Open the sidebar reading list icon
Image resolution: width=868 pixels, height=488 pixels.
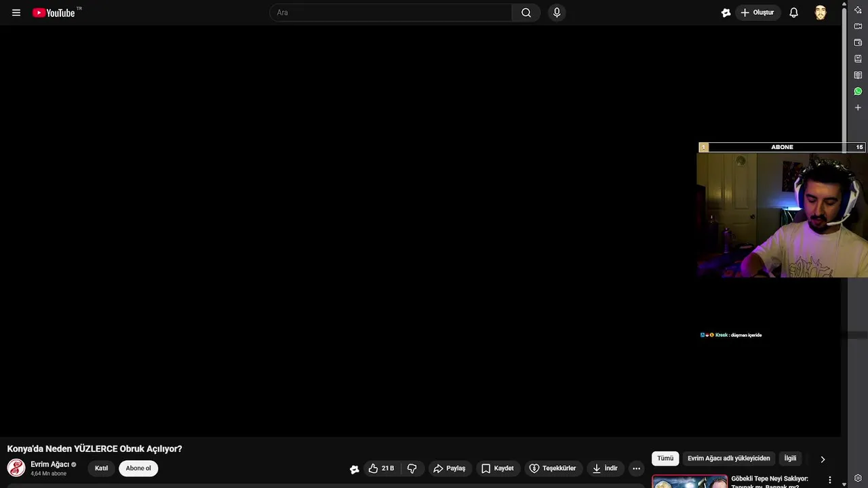858,75
